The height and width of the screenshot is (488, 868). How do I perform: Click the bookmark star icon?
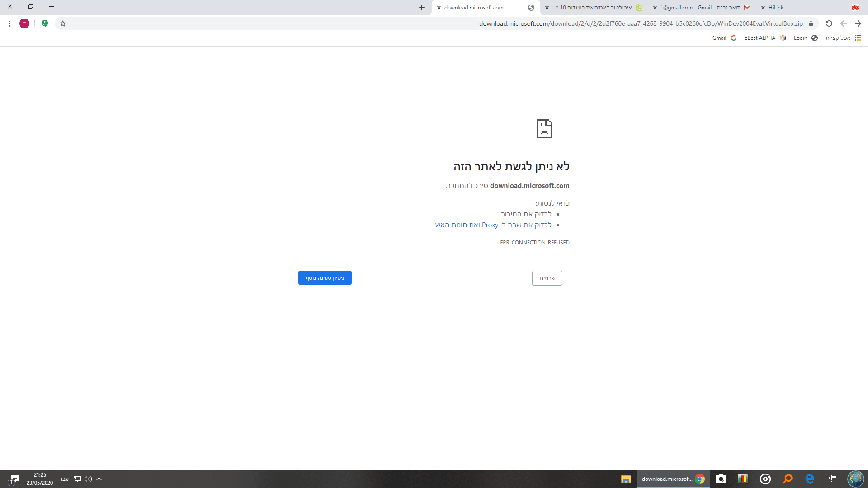(x=63, y=23)
